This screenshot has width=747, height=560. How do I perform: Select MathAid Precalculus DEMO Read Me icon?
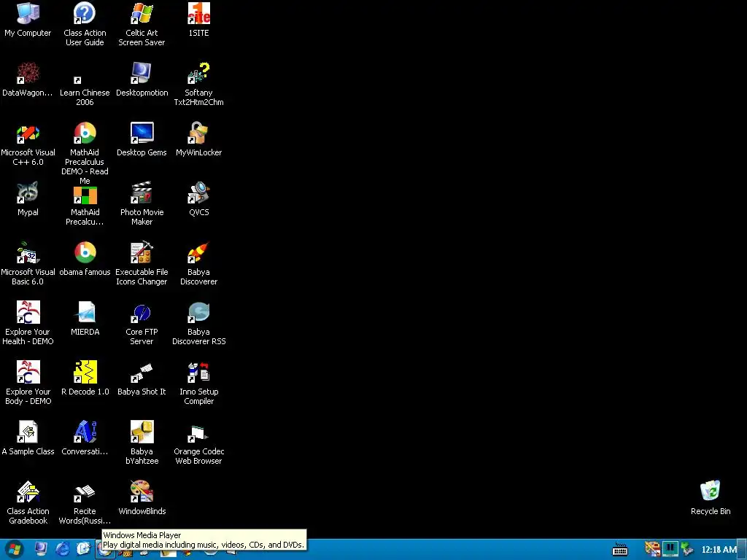click(85, 133)
